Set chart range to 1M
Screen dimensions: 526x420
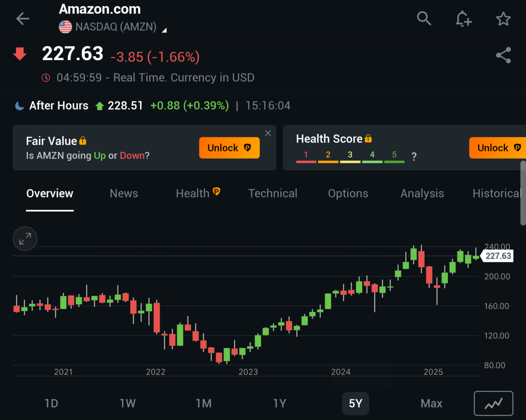(204, 404)
